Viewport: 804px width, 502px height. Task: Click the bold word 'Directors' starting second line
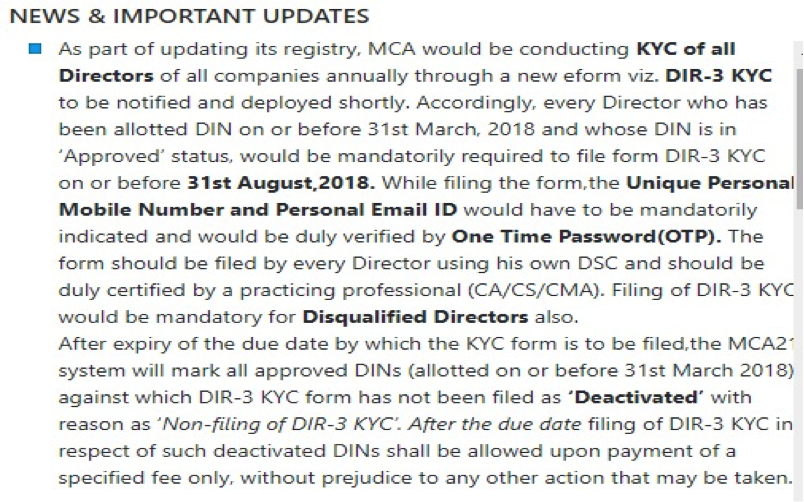[x=106, y=76]
